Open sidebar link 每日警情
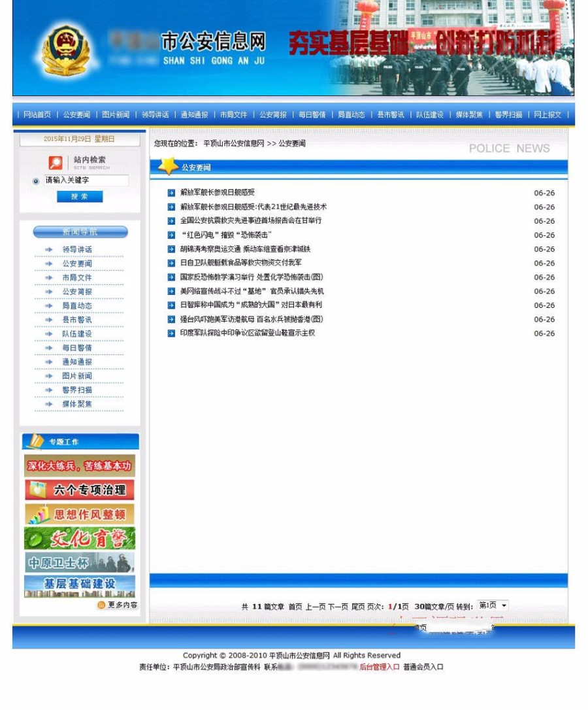Screen dimensions: 588x710 click(77, 348)
